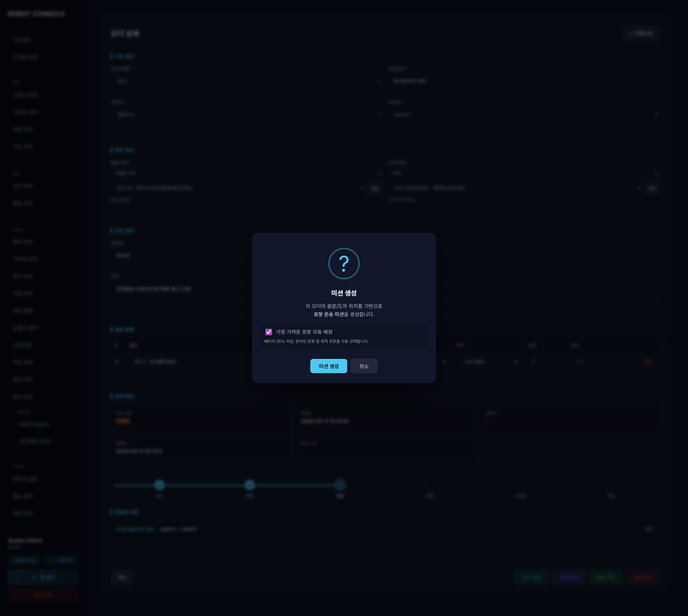This screenshot has height=616, width=688.
Task: Click the top-right button in the page header
Action: tap(641, 33)
